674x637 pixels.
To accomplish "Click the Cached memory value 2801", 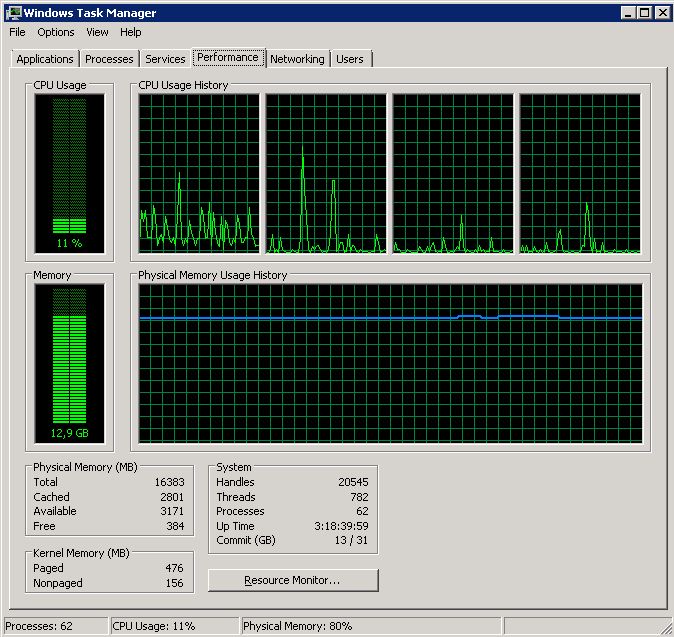I will [x=172, y=497].
